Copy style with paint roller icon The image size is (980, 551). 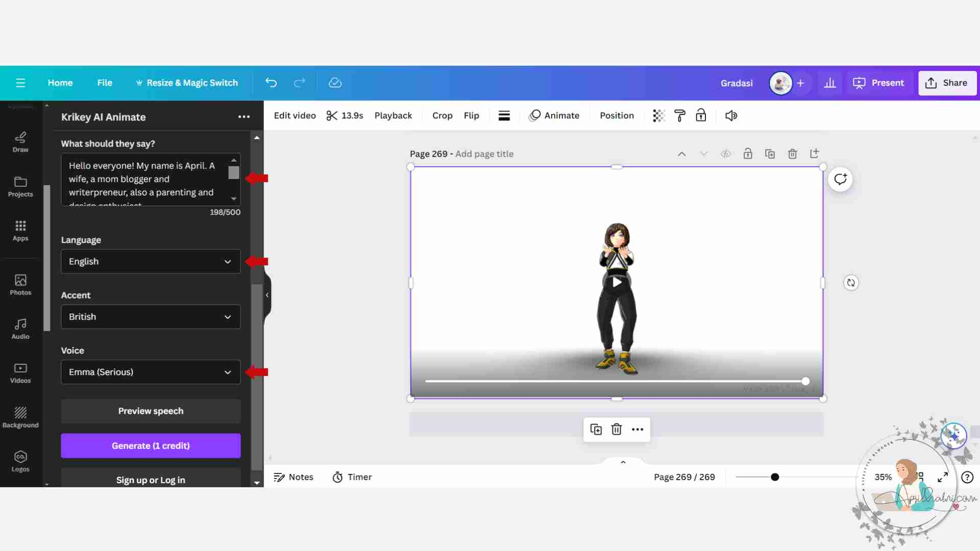[x=680, y=115]
